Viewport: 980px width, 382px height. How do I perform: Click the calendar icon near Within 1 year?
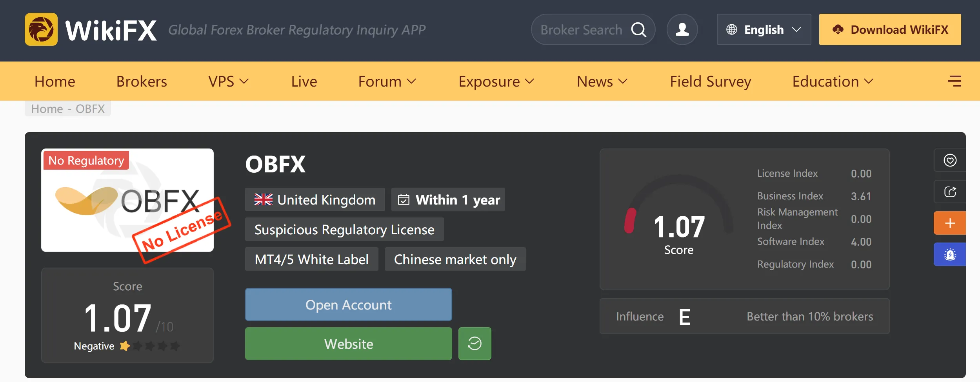(404, 199)
